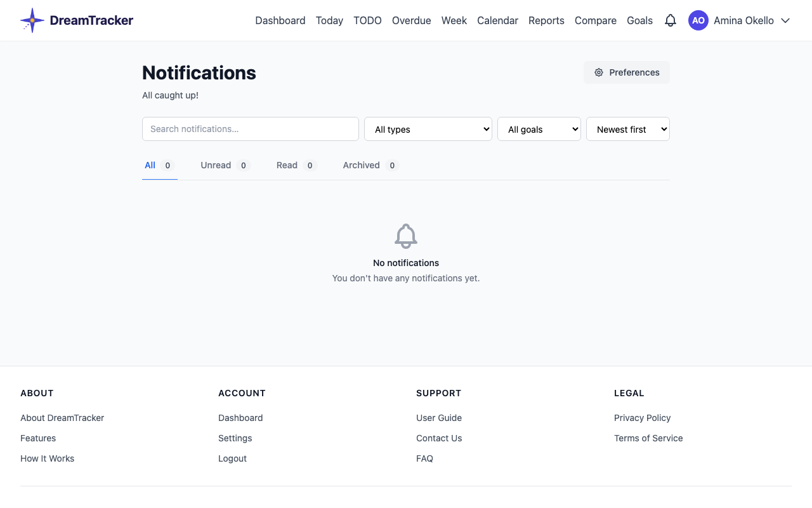Open the Goals page

(639, 20)
